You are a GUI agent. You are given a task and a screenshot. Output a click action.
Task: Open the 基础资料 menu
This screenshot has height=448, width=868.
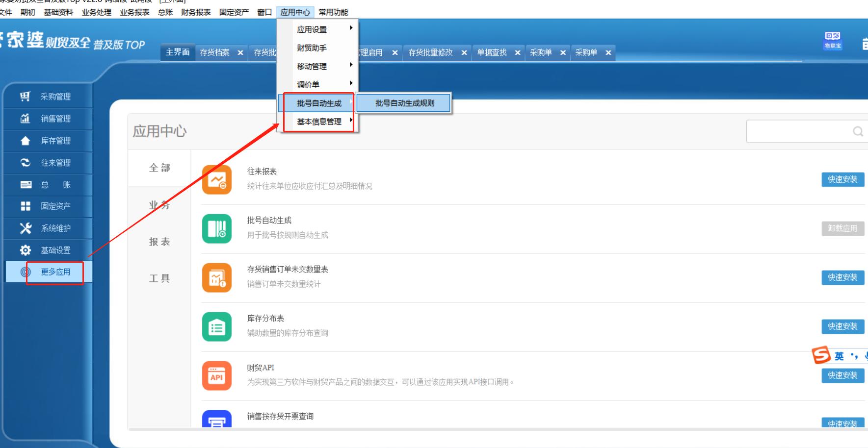click(58, 12)
